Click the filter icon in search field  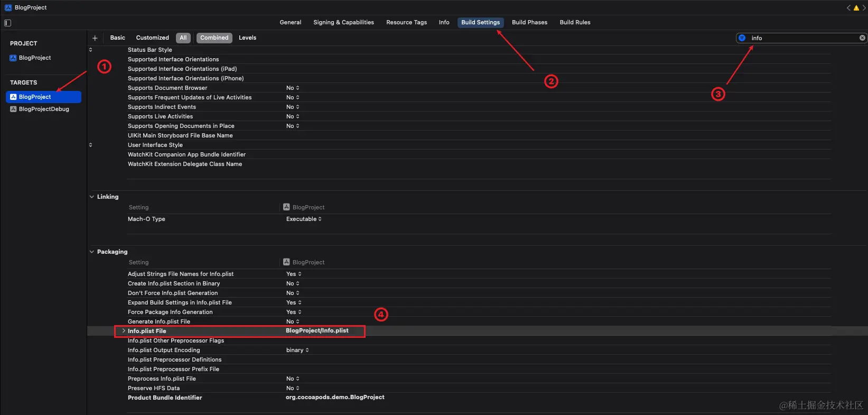pyautogui.click(x=742, y=38)
